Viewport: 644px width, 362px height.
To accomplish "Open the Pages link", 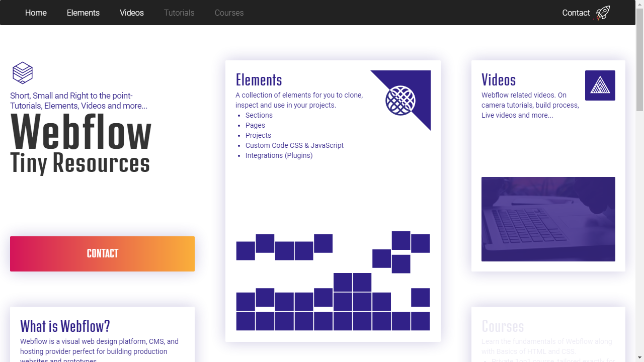I will point(255,125).
